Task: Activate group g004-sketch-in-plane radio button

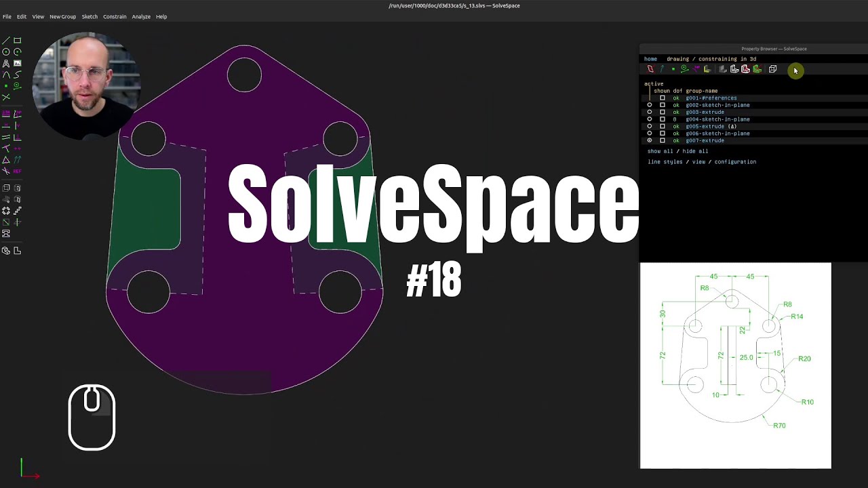Action: [x=650, y=119]
